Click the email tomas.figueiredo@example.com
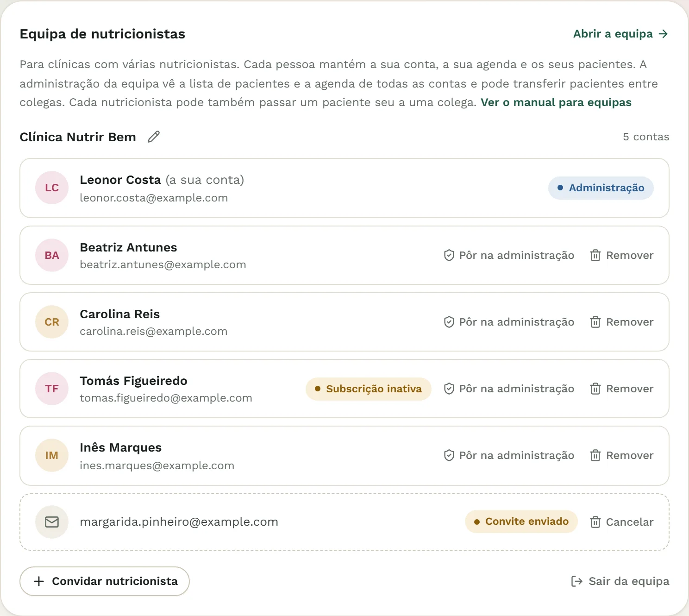This screenshot has height=616, width=689. [x=166, y=398]
